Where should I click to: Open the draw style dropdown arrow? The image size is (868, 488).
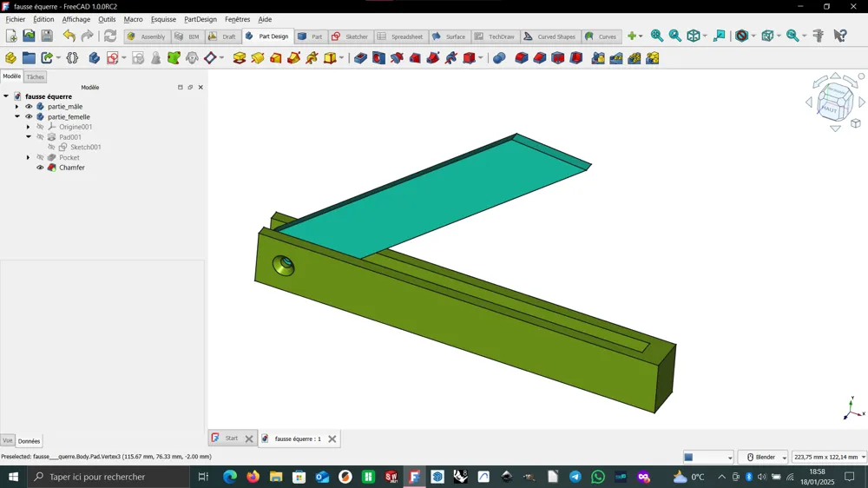[754, 36]
